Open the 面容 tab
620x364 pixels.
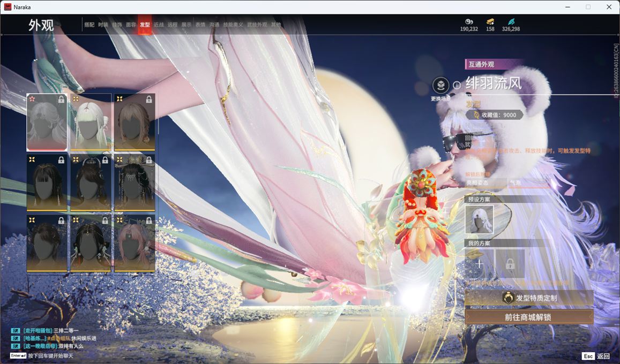131,25
